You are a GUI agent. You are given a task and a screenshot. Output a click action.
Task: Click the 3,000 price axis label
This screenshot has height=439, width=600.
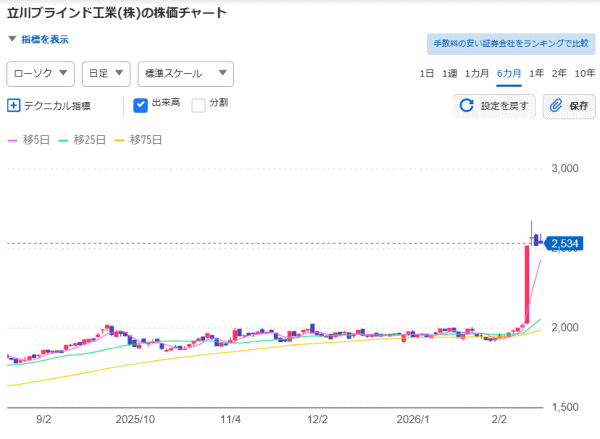(x=565, y=168)
